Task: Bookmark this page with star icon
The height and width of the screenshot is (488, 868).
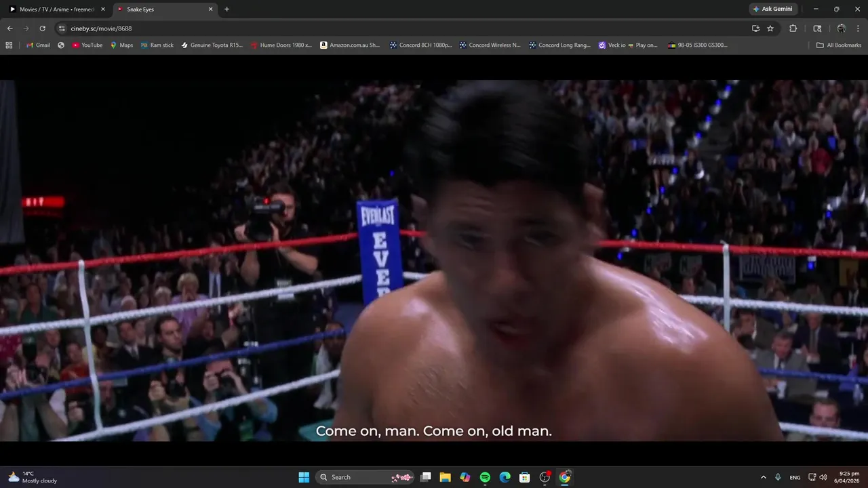Action: click(x=770, y=28)
